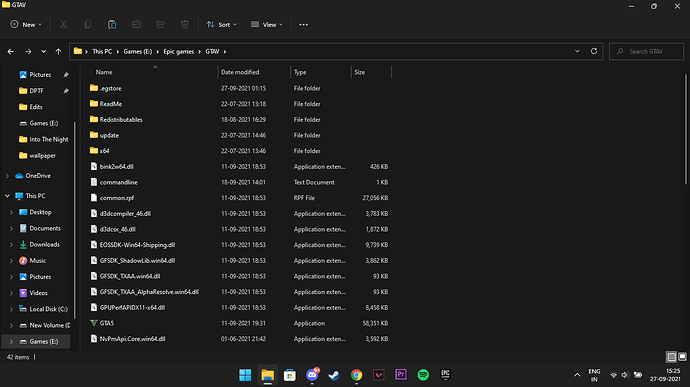Click the Wi-Fi network tray icon

(613, 375)
